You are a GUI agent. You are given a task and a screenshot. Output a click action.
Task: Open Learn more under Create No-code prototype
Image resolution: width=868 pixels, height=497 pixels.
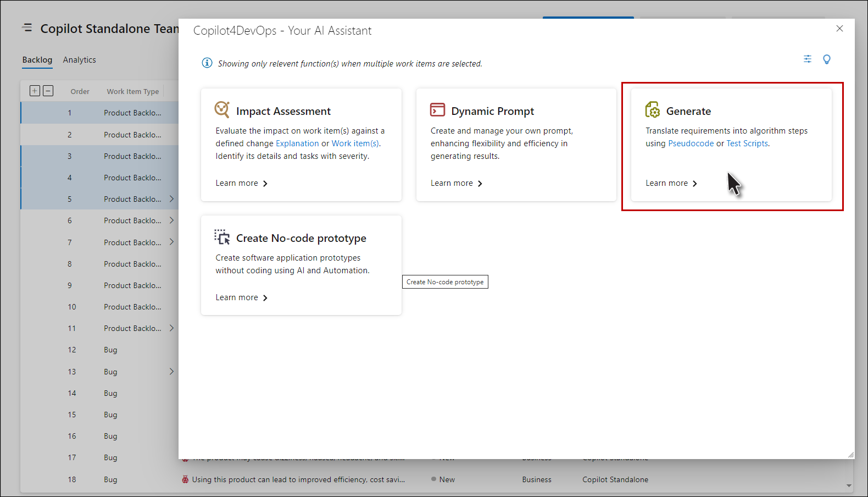pos(242,297)
